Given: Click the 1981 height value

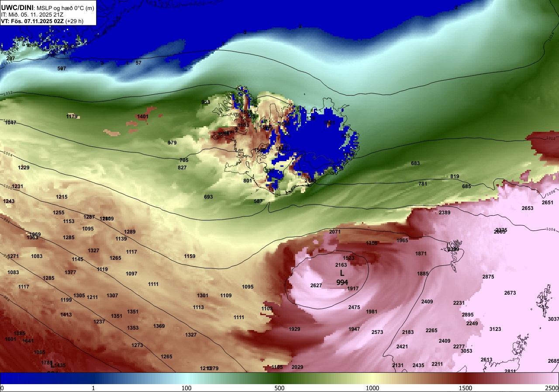Looking at the screenshot, I should 372,312.
